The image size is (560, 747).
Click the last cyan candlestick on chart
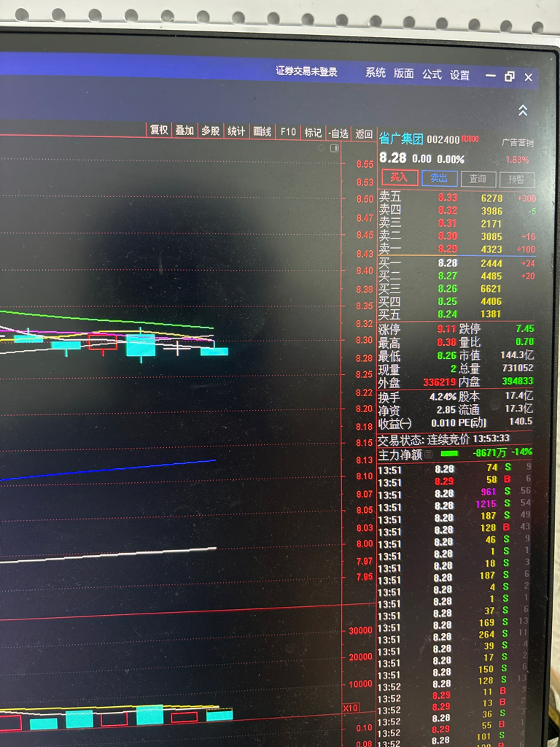coord(214,350)
